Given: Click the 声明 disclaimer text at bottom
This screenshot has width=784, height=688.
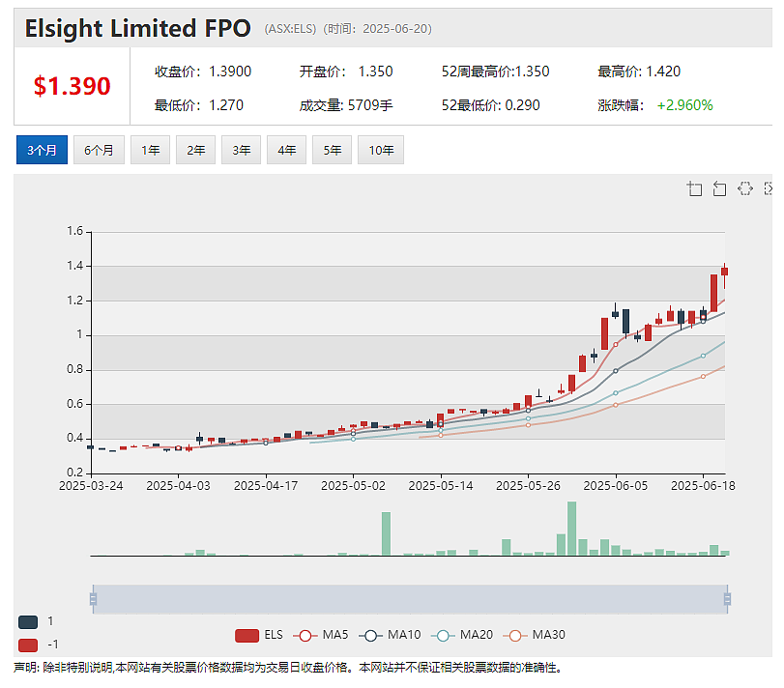Looking at the screenshot, I should pos(288,668).
